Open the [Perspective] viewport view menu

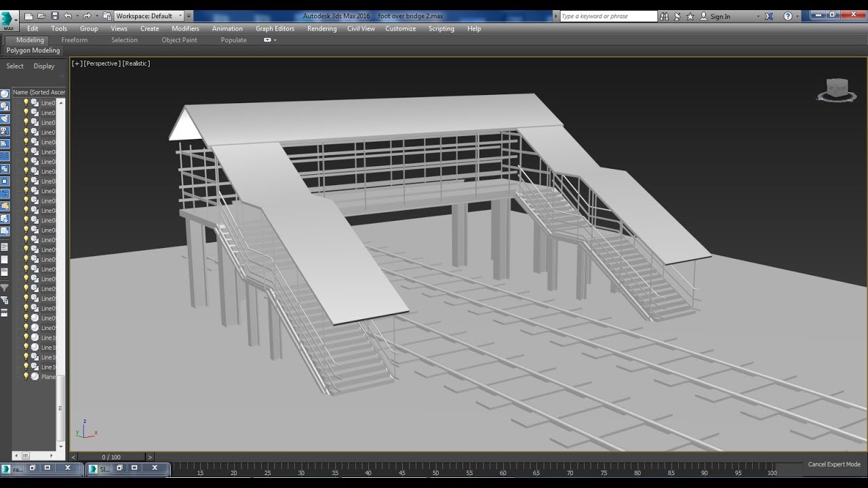coord(102,63)
